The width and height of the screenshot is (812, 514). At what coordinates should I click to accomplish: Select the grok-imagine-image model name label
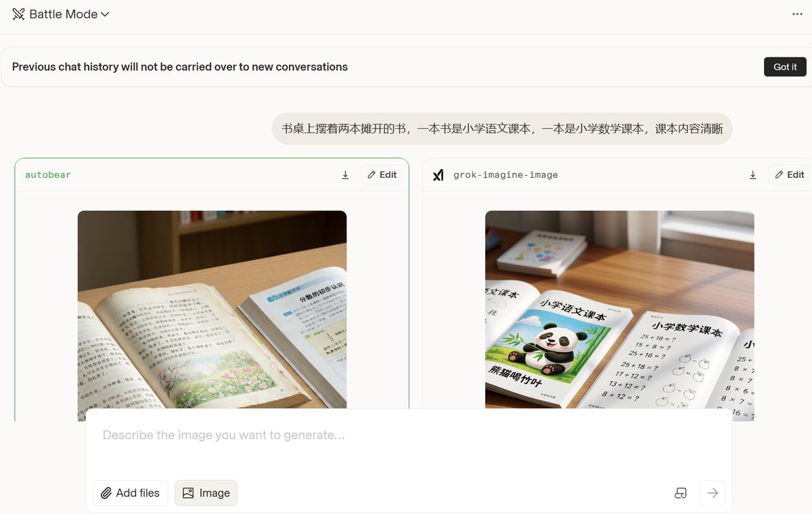pos(505,175)
